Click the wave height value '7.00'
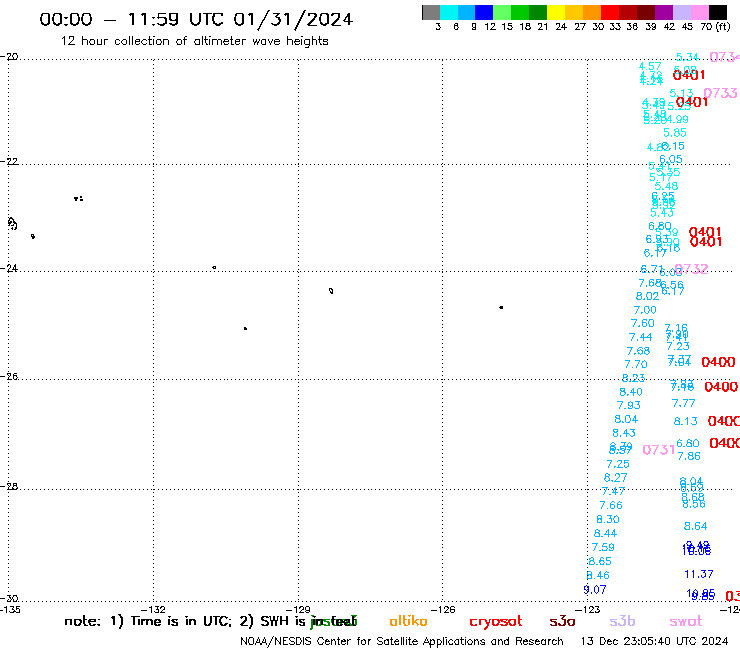 pos(645,310)
